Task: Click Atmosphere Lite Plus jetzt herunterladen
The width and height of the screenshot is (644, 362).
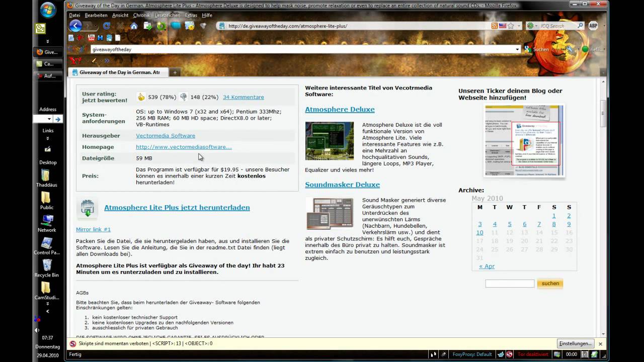Action: pyautogui.click(x=177, y=208)
